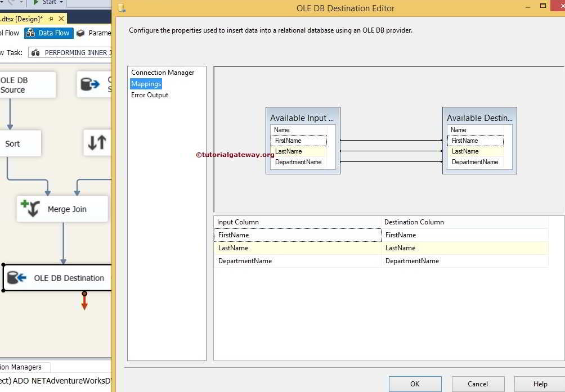Confirm mappings with the OK button

pyautogui.click(x=415, y=384)
